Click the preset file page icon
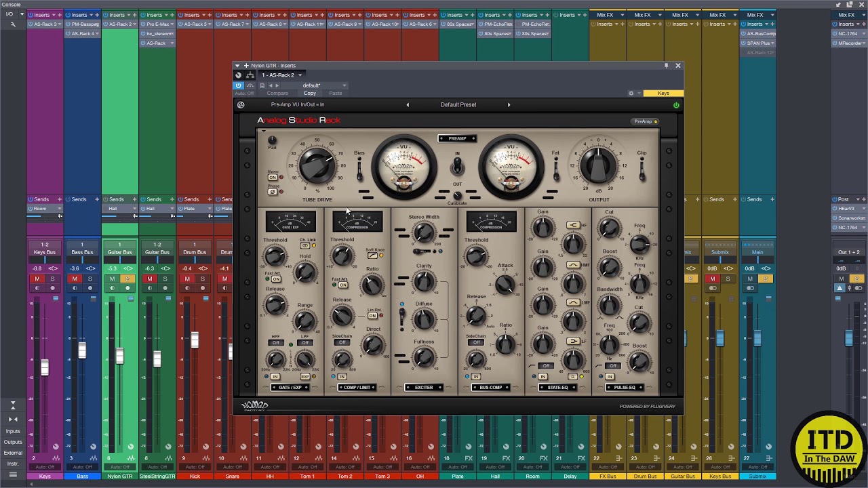Image resolution: width=868 pixels, height=488 pixels. point(262,85)
